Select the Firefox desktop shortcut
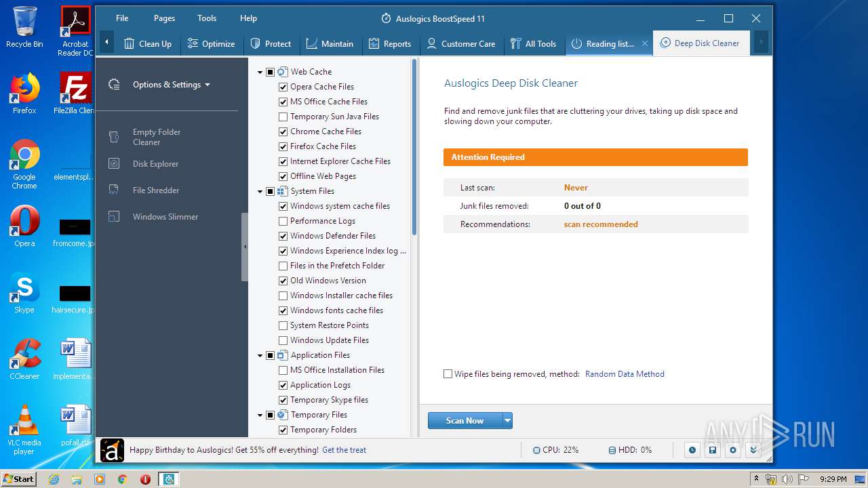 point(24,94)
